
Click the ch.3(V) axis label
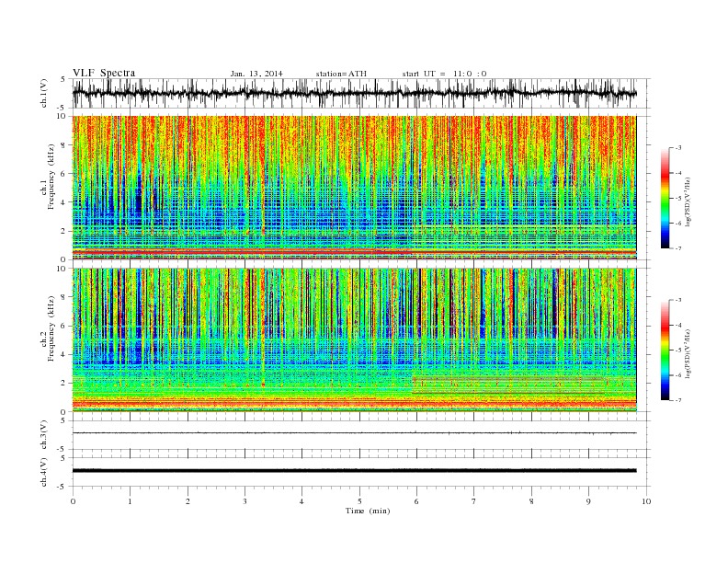point(44,435)
